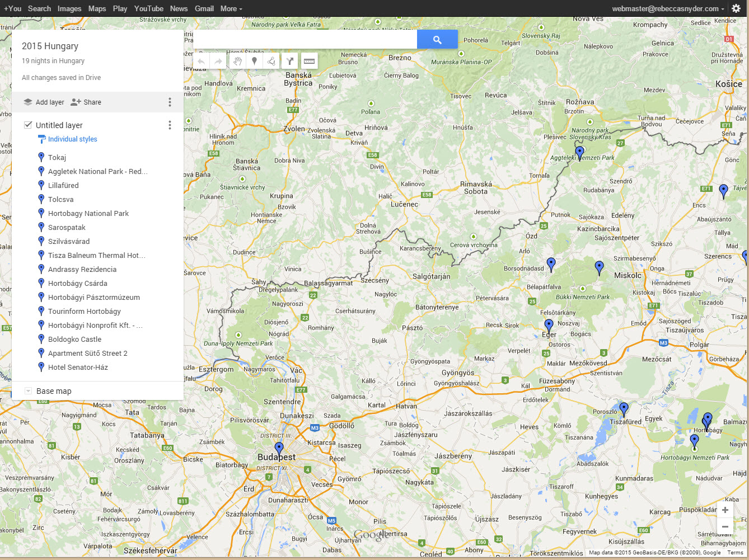Click the add marker tool
Image resolution: width=749 pixels, height=560 pixels.
(254, 61)
